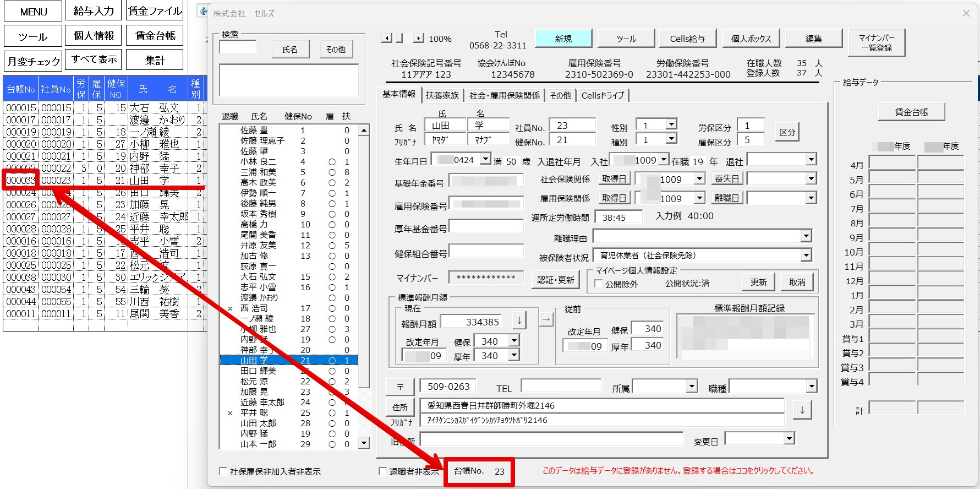Close the 株式会社 セルズ window
This screenshot has height=489, width=980.
coord(966,13)
